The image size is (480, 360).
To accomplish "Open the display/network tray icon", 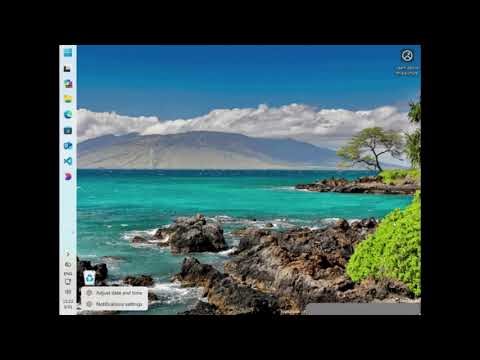I will (68, 282).
